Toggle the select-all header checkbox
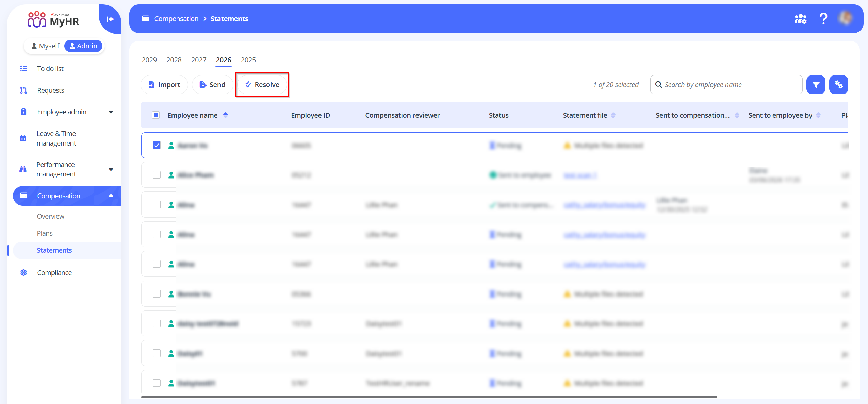 pyautogui.click(x=156, y=115)
